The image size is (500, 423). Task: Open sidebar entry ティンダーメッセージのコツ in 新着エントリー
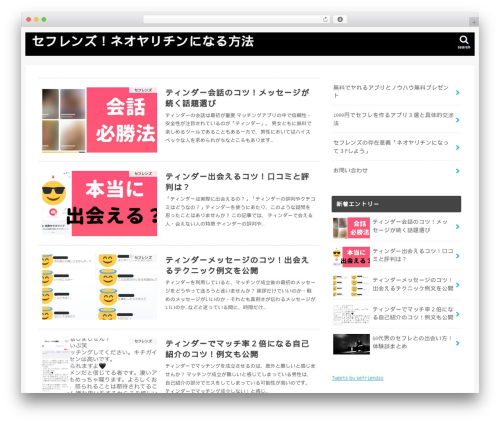[x=413, y=284]
